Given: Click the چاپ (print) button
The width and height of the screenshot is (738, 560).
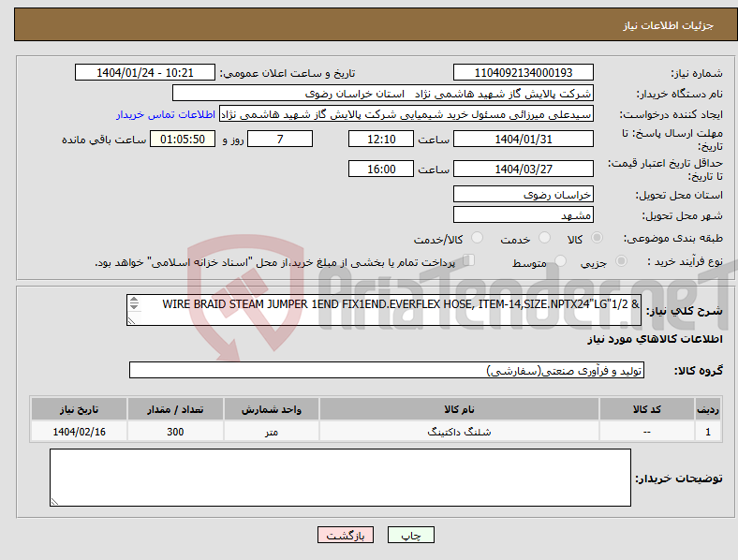Looking at the screenshot, I should click(x=410, y=535).
